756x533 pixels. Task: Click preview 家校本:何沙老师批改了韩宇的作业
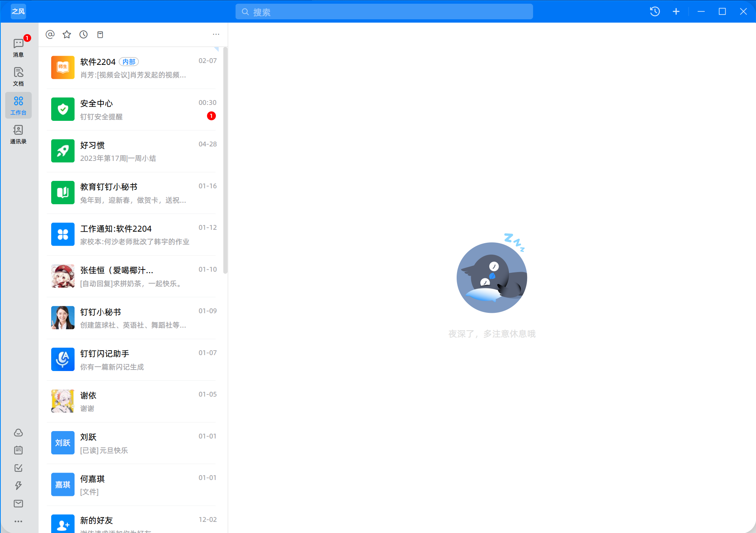(135, 242)
